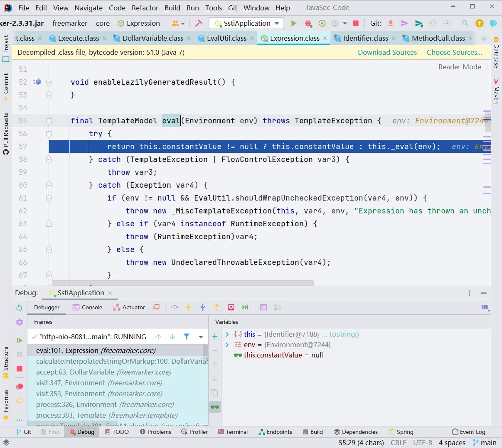
Task: Select the Step Over debug icon
Action: coord(175,307)
